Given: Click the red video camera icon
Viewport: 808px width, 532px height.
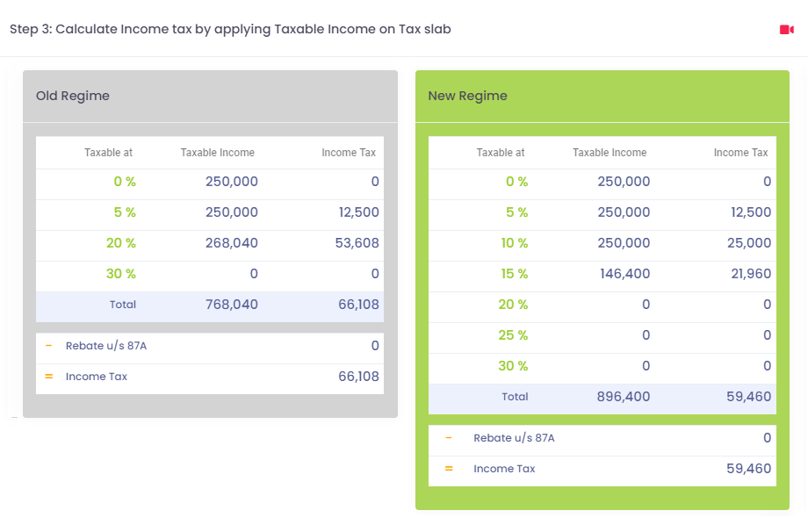Looking at the screenshot, I should (x=786, y=30).
